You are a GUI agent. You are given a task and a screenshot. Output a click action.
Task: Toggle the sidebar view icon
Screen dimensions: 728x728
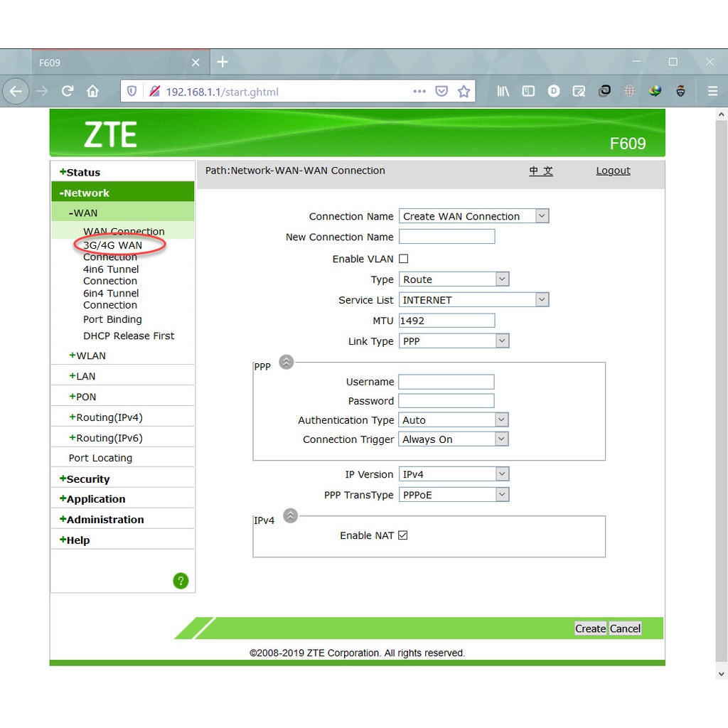(x=528, y=91)
